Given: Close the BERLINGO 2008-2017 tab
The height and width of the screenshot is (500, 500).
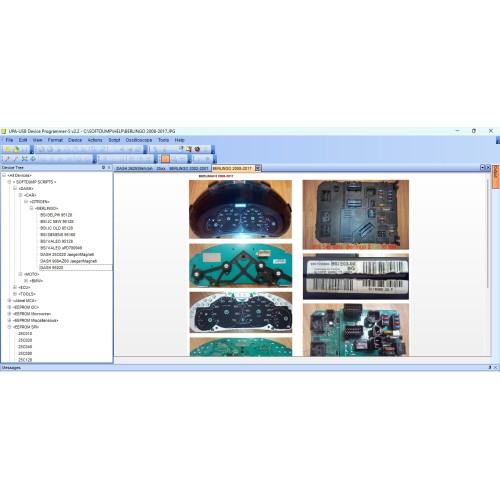Looking at the screenshot, I should pyautogui.click(x=258, y=168).
